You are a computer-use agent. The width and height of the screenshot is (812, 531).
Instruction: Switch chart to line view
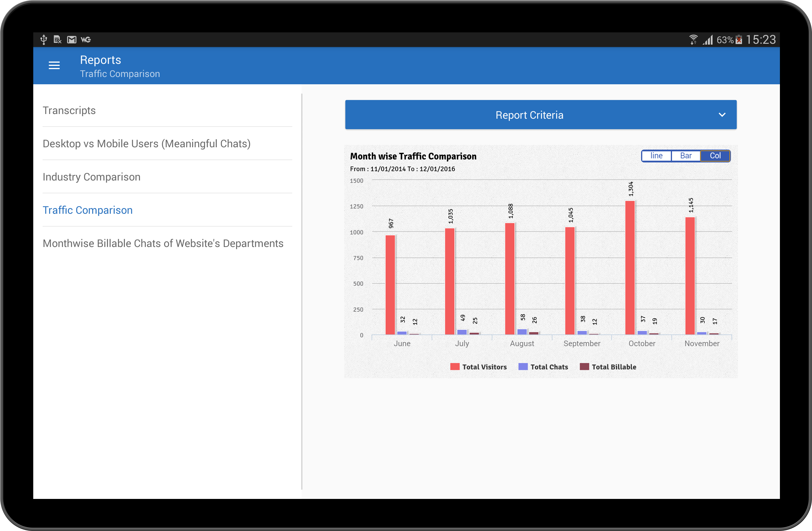(656, 156)
